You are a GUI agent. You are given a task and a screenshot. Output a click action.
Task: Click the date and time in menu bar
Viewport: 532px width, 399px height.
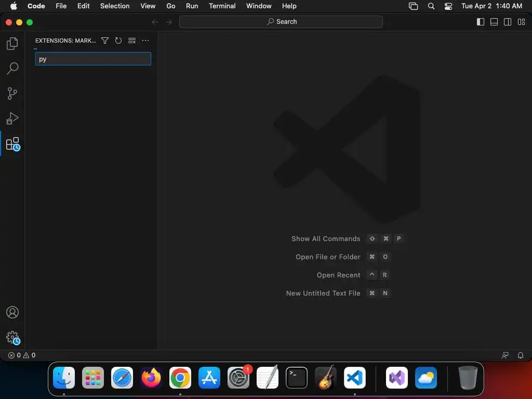tap(491, 6)
